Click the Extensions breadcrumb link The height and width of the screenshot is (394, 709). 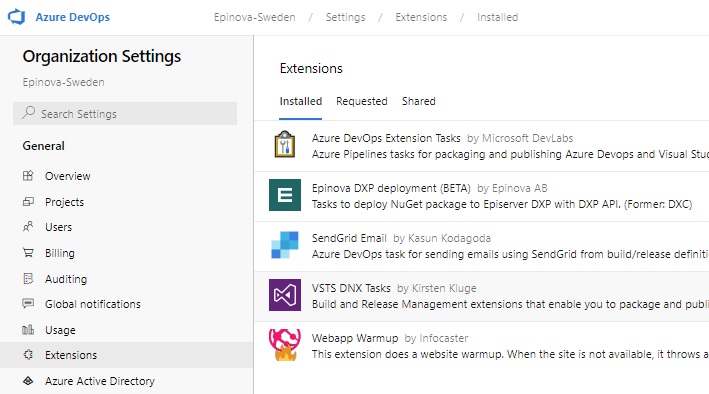pos(421,17)
